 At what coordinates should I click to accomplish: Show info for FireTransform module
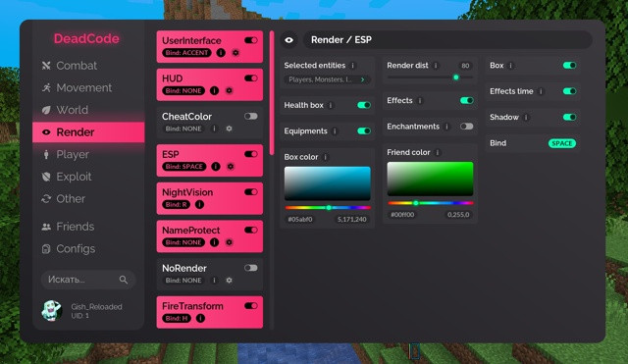[200, 318]
